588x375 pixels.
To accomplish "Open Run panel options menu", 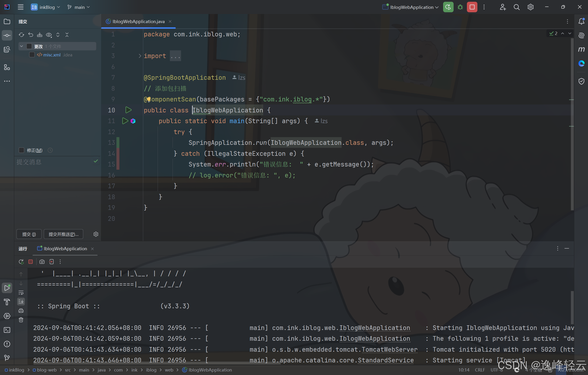I will [557, 248].
